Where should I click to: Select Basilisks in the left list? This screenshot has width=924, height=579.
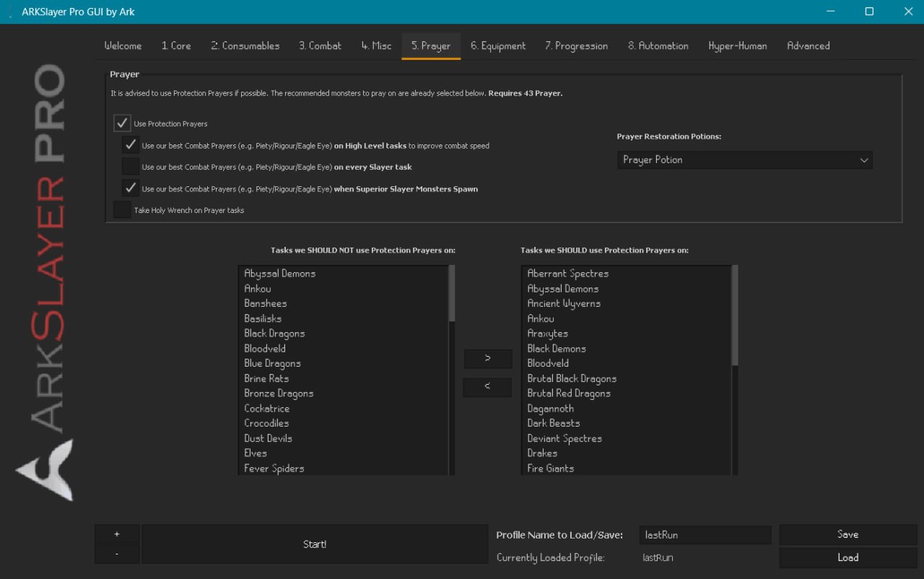344,318
